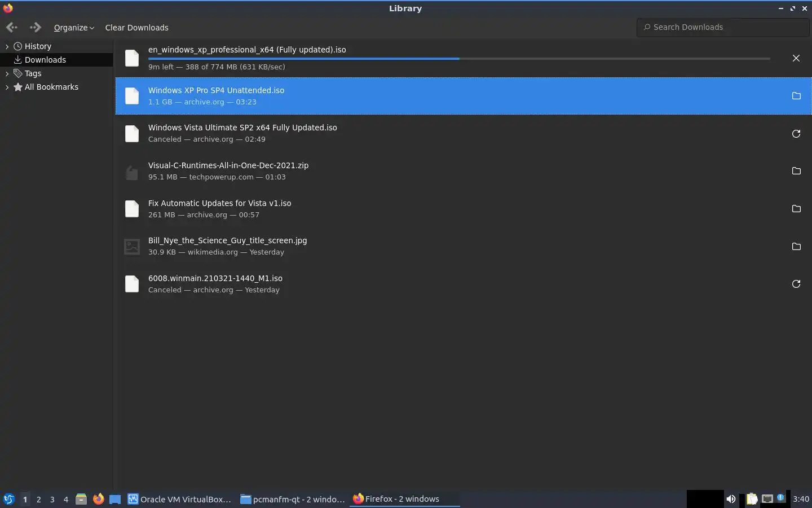Select Visual-C-Runtimes-All-in-One-Dec-2021.zip filename
The height and width of the screenshot is (508, 812).
tap(228, 165)
